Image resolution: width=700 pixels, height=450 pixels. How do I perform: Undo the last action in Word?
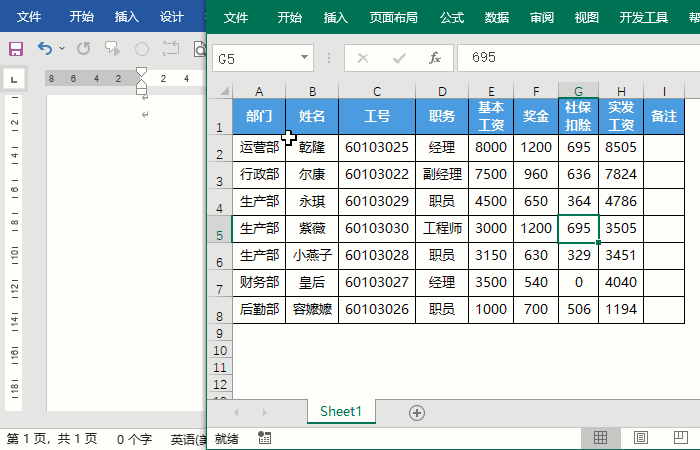click(x=45, y=48)
